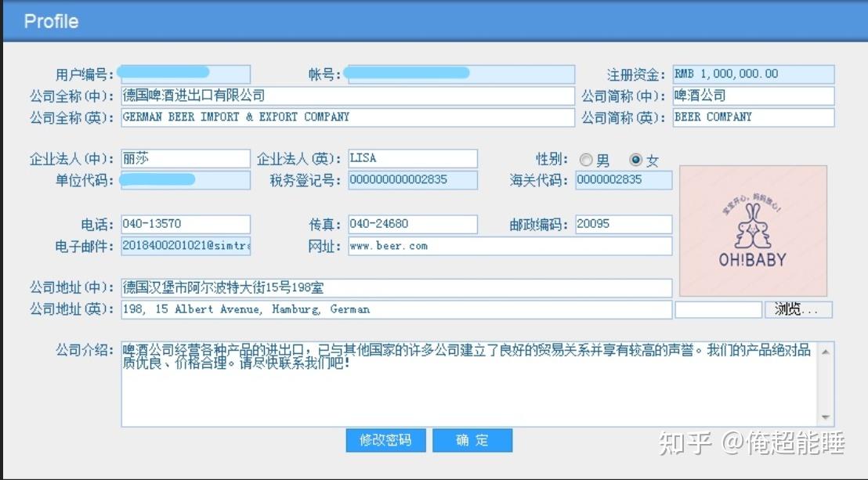This screenshot has width=868, height=480.
Task: Click the 邮政编码 postal code field
Action: click(x=622, y=224)
